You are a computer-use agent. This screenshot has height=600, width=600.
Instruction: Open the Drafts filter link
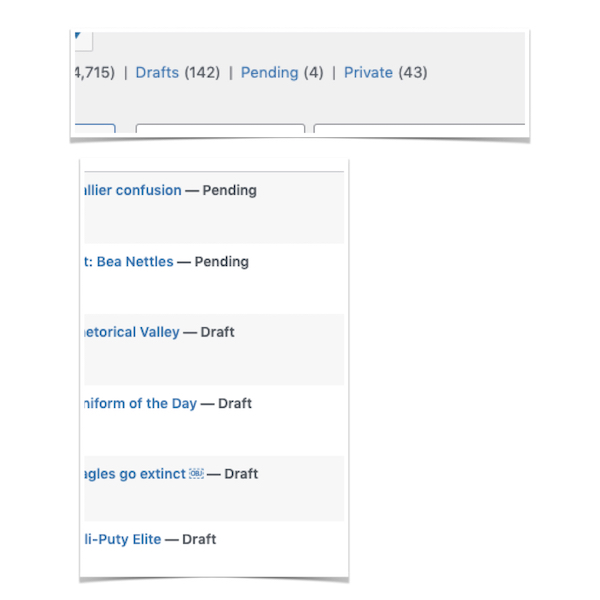157,72
